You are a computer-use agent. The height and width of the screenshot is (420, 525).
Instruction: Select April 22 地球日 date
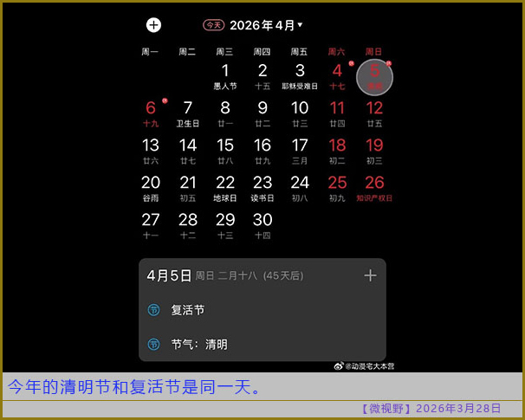[225, 187]
